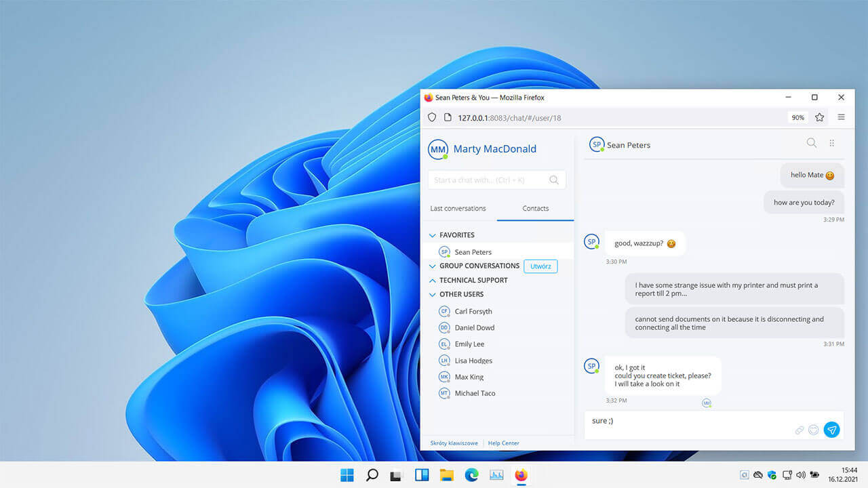Click the shield tracking protection icon

pyautogui.click(x=432, y=117)
